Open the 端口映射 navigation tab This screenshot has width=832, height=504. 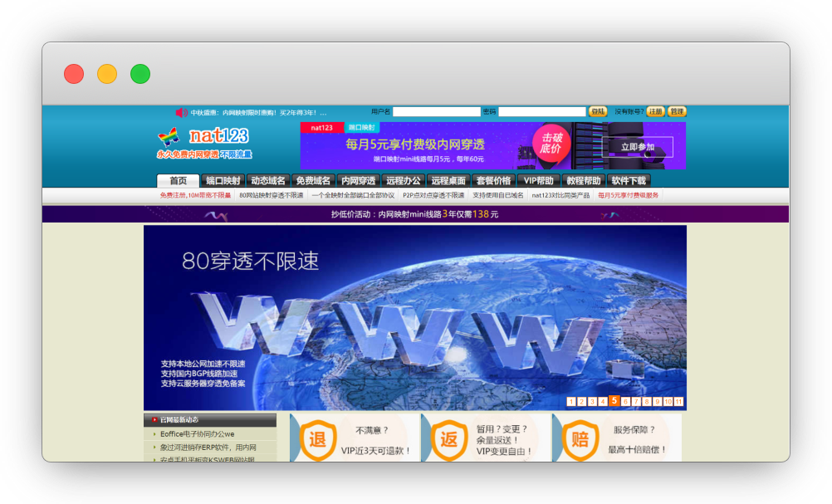(x=223, y=180)
